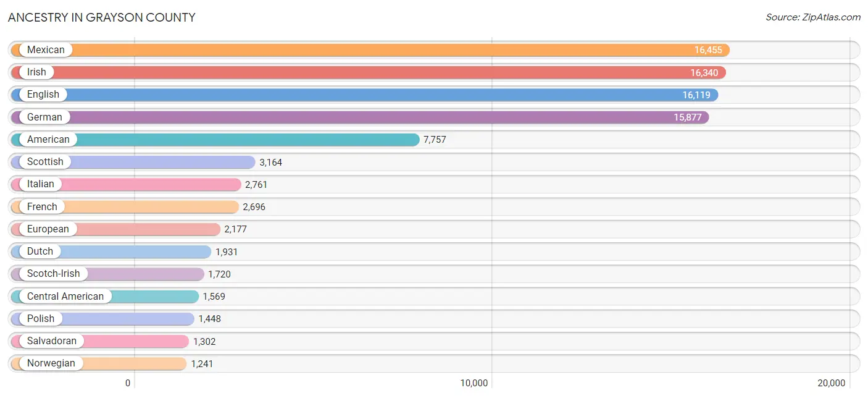The height and width of the screenshot is (398, 868).
Task: Click the 1,931 value beside Dutch bar
Action: (x=227, y=252)
